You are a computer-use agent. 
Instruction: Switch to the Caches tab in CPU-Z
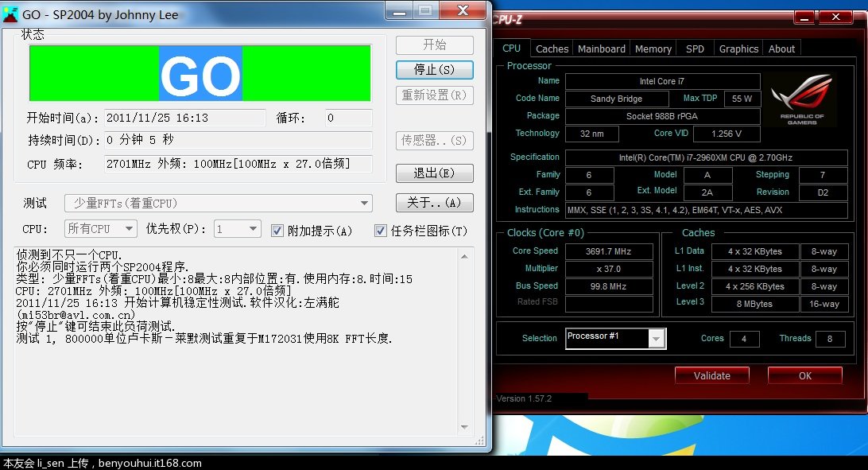coord(552,49)
